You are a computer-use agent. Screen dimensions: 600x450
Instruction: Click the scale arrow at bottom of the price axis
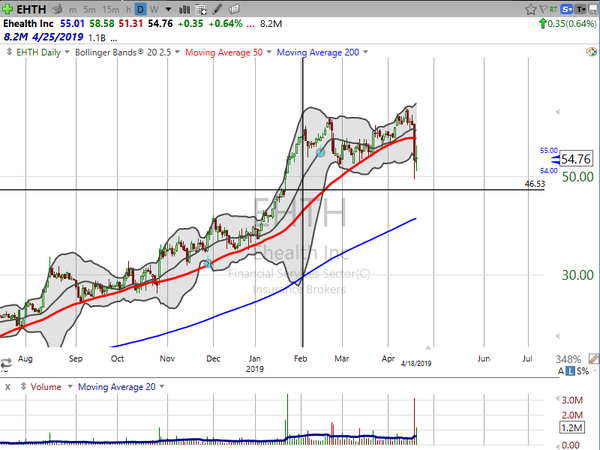point(558,336)
